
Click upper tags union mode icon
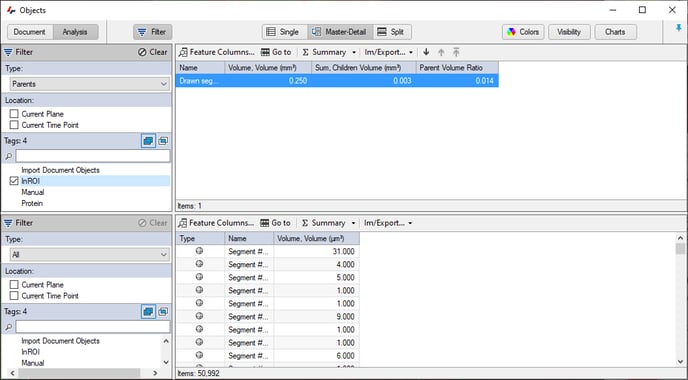click(148, 141)
